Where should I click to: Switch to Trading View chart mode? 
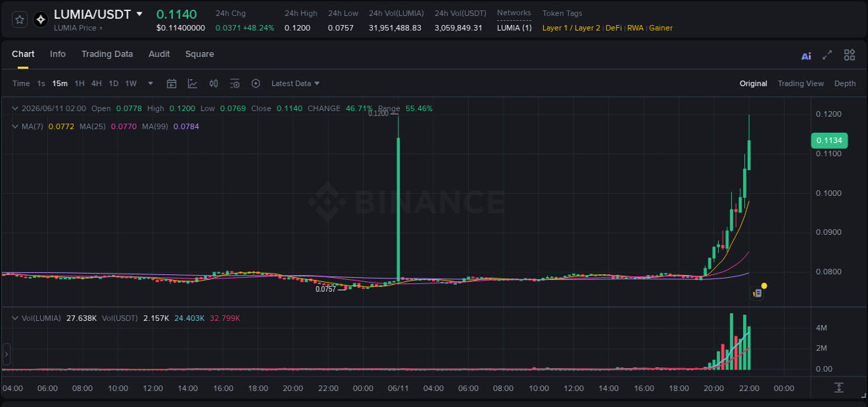click(801, 83)
